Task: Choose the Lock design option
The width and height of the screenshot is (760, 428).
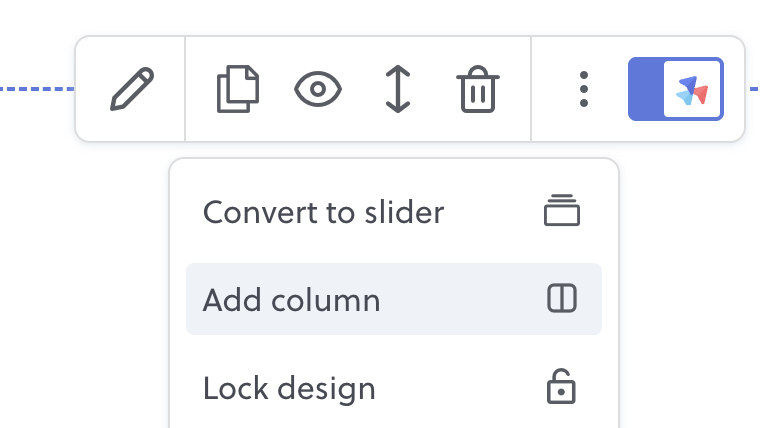Action: pyautogui.click(x=394, y=388)
